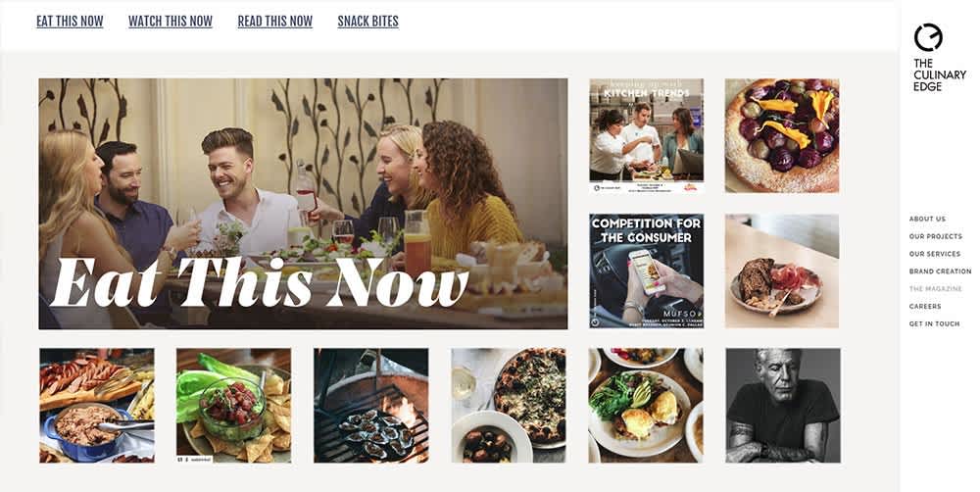The width and height of the screenshot is (980, 492).
Task: Open the guacamole and chips thumbnail
Action: coord(234,406)
